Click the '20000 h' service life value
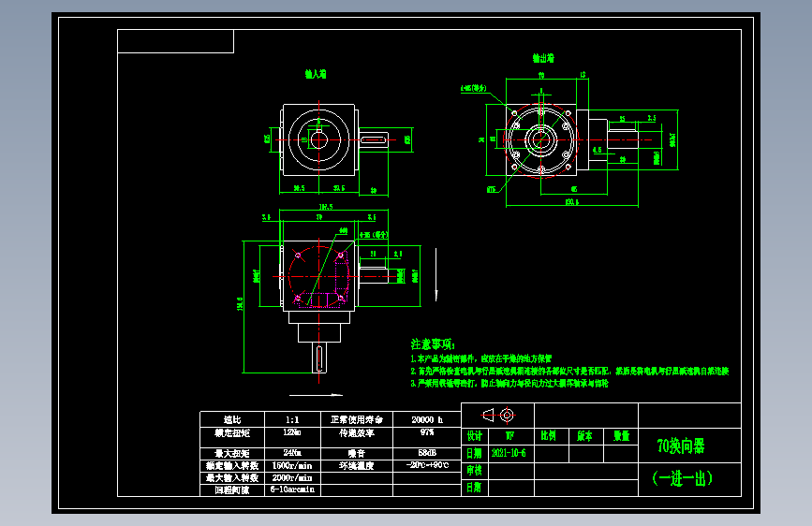 pyautogui.click(x=427, y=420)
